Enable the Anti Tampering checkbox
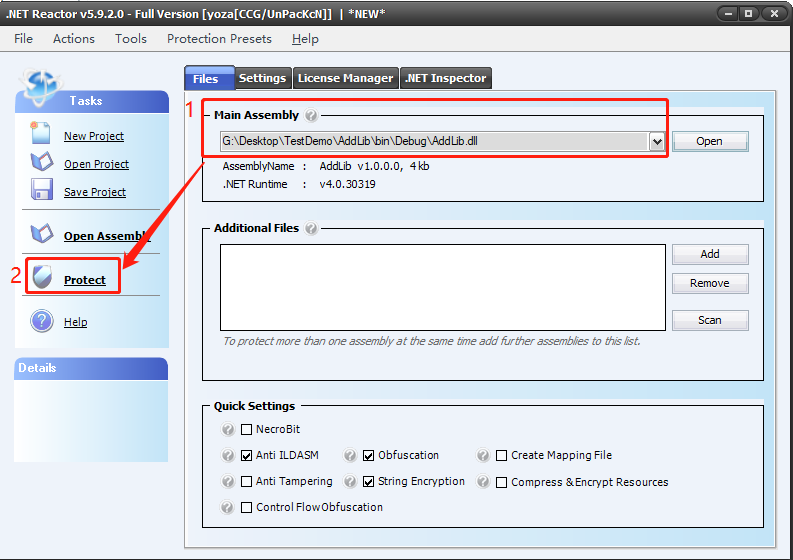 coord(246,481)
